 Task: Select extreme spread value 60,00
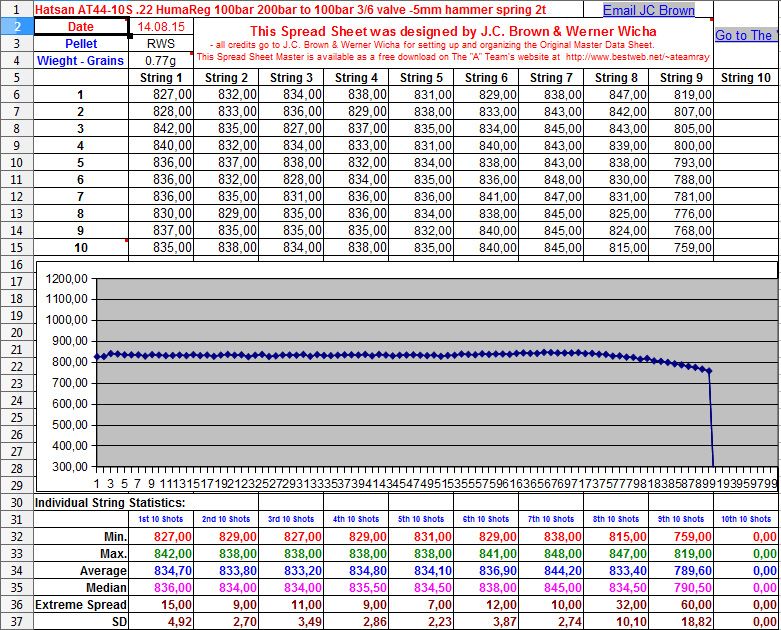[681, 604]
